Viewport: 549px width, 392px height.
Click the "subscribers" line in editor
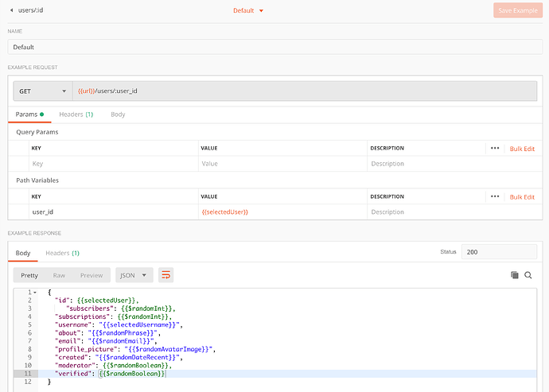(120, 309)
